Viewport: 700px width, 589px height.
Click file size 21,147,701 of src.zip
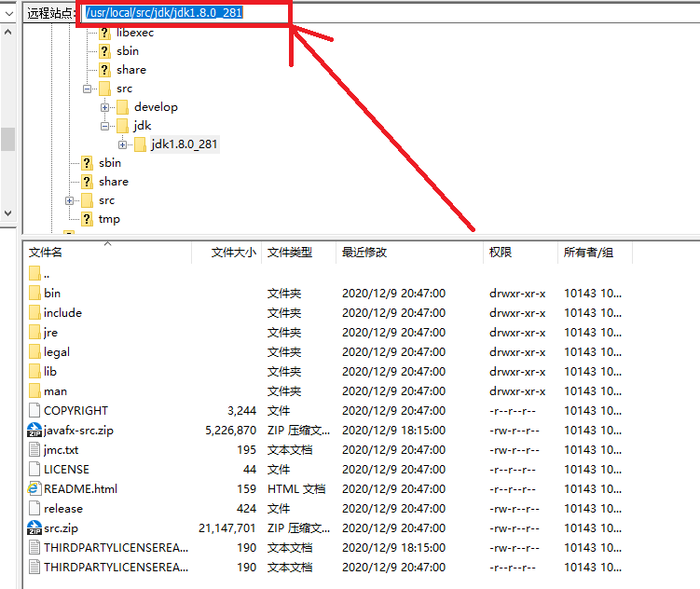click(227, 528)
